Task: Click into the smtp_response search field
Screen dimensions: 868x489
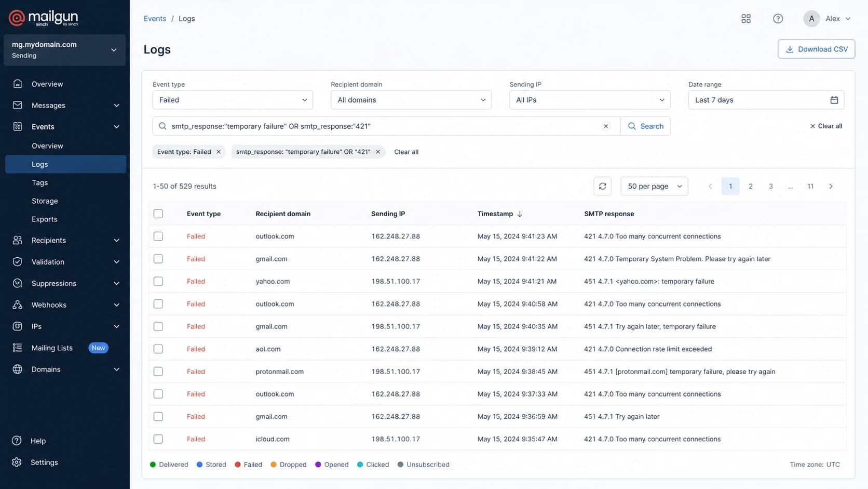Action: click(x=386, y=126)
